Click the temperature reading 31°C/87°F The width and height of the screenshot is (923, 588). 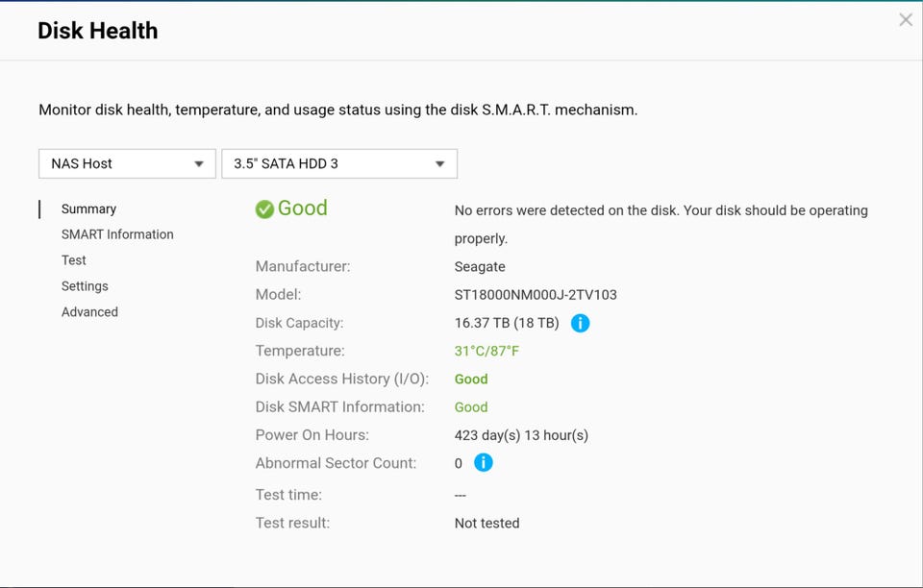click(x=486, y=352)
